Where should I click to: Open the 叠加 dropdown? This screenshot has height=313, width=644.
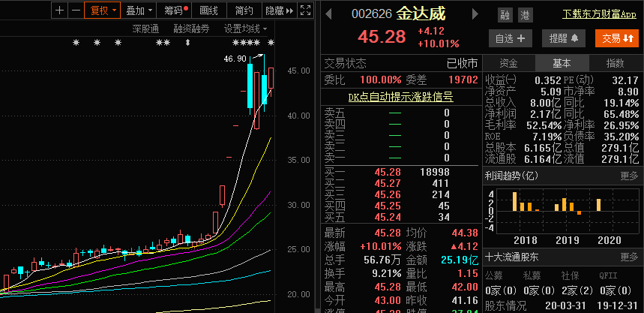(139, 11)
